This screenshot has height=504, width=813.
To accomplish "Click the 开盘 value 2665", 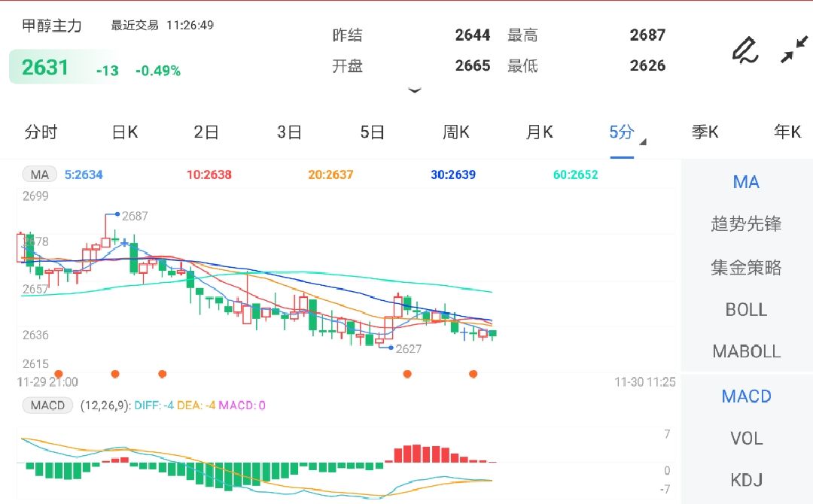I will point(472,65).
